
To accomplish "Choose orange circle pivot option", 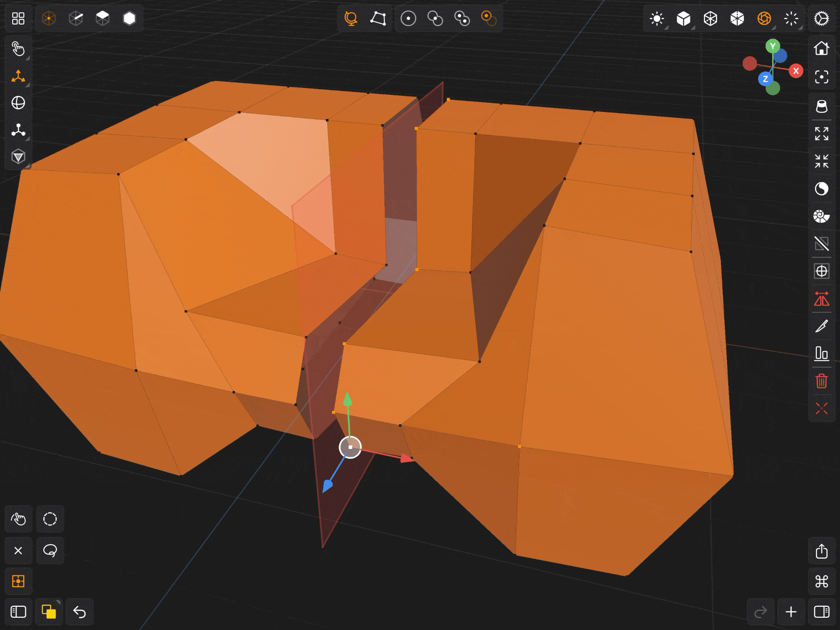I will (489, 18).
